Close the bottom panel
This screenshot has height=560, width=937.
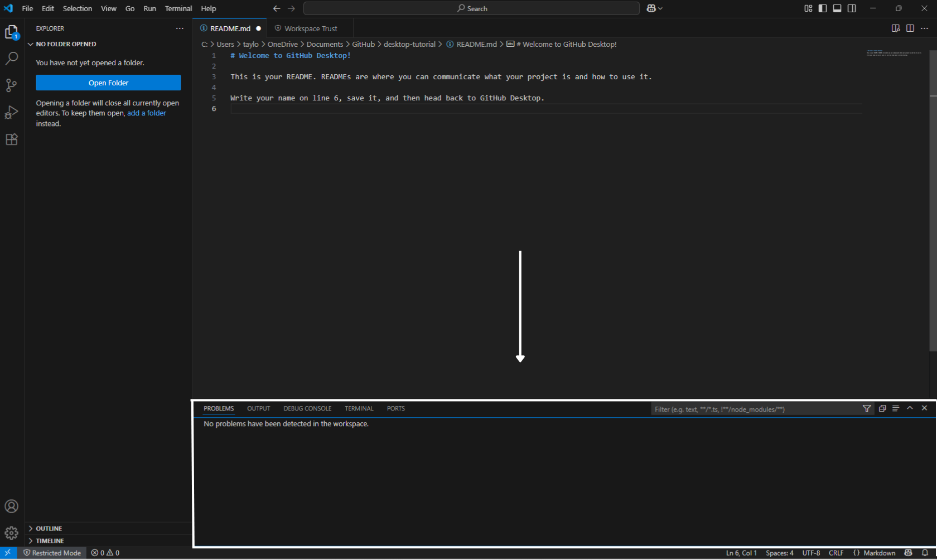tap(924, 408)
